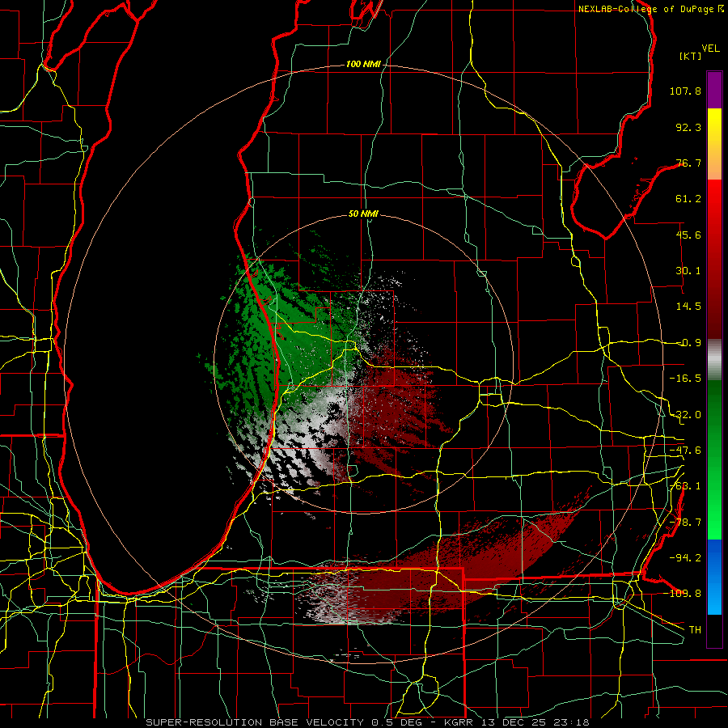Click the 61.2 velocity scale value
The image size is (728, 728).
tap(688, 199)
